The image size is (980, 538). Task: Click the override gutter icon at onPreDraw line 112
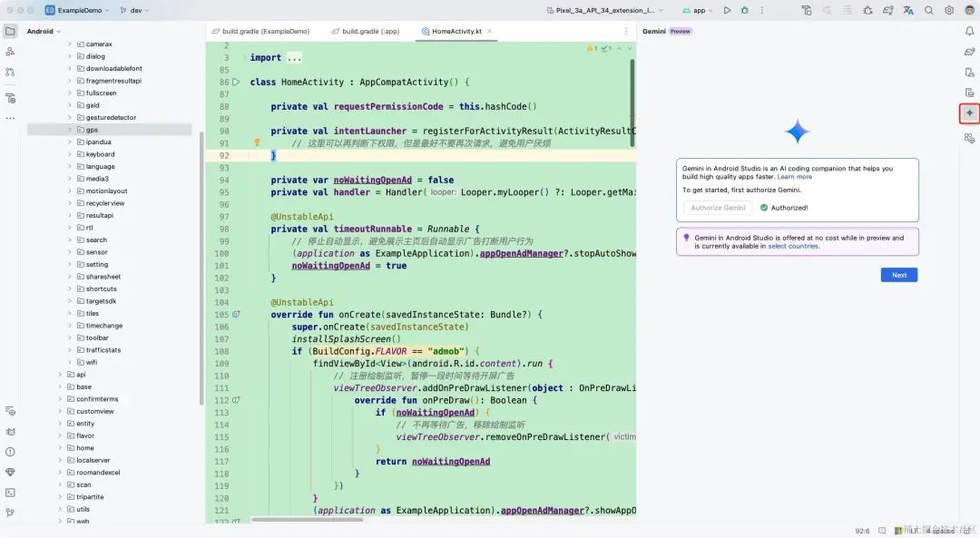236,400
